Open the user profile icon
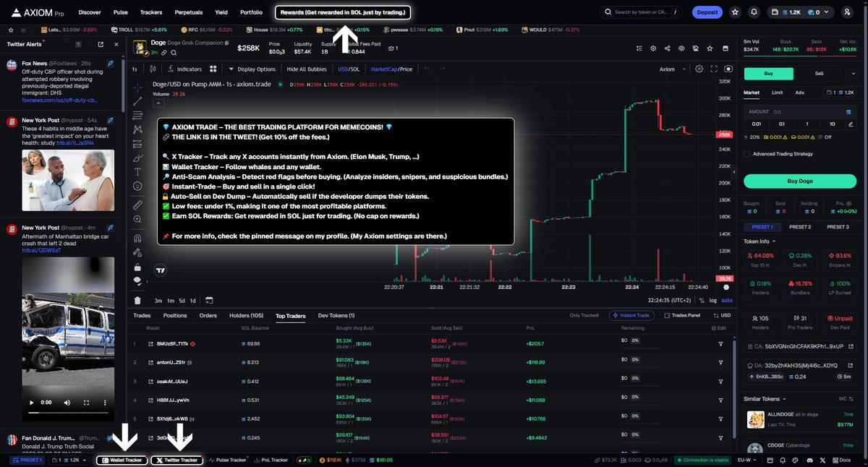 [847, 12]
